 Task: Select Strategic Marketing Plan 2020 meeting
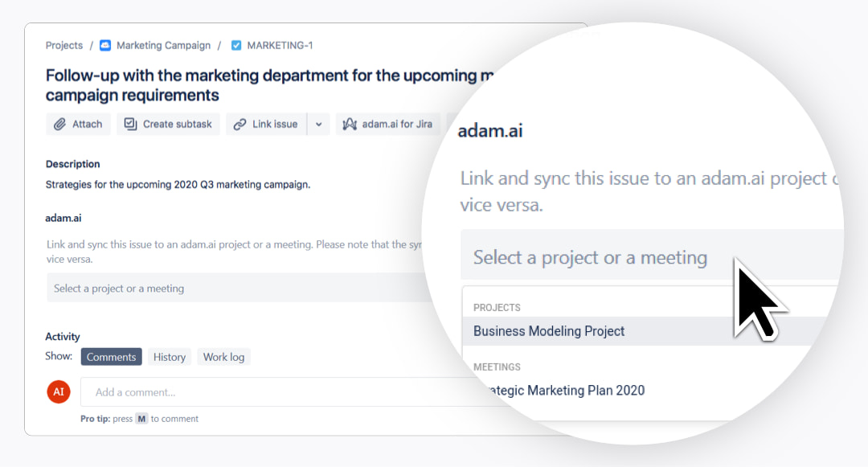click(x=565, y=390)
